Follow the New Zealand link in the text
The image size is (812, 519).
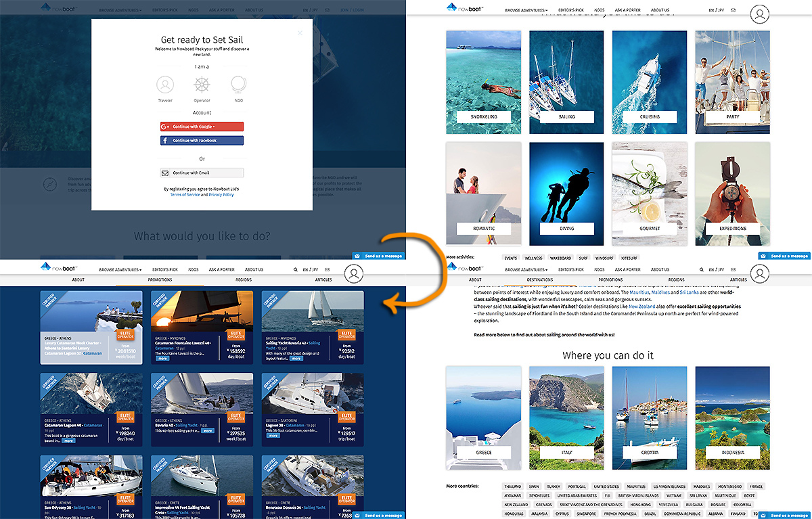[642, 307]
